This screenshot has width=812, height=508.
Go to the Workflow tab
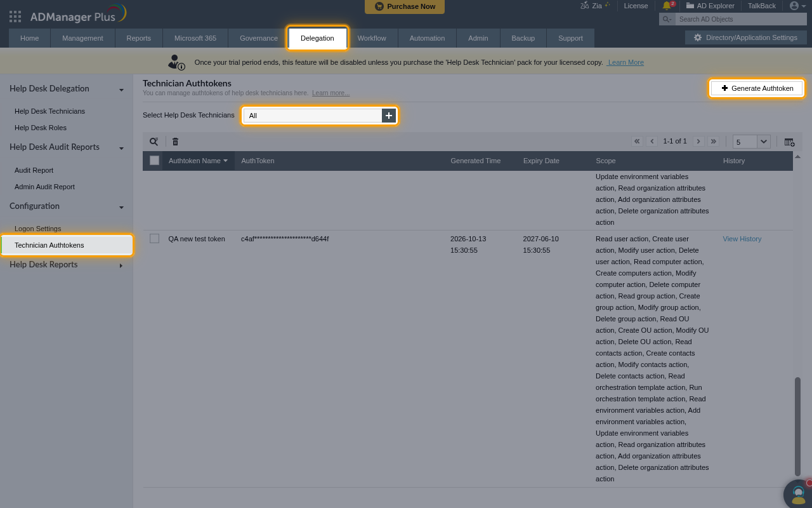372,38
